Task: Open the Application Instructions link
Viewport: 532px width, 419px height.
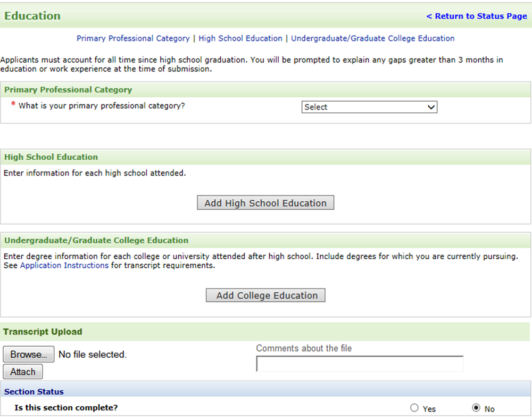Action: (64, 265)
